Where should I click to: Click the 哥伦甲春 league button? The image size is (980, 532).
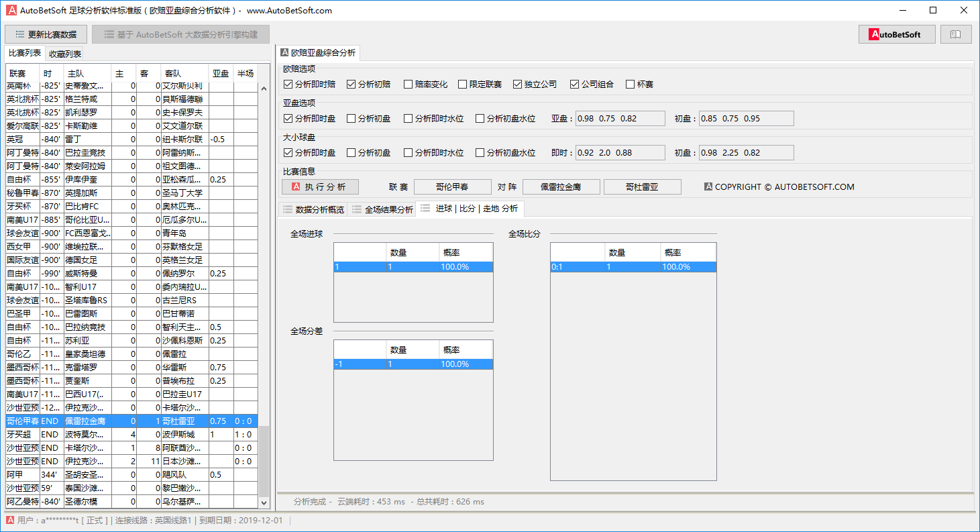[452, 187]
